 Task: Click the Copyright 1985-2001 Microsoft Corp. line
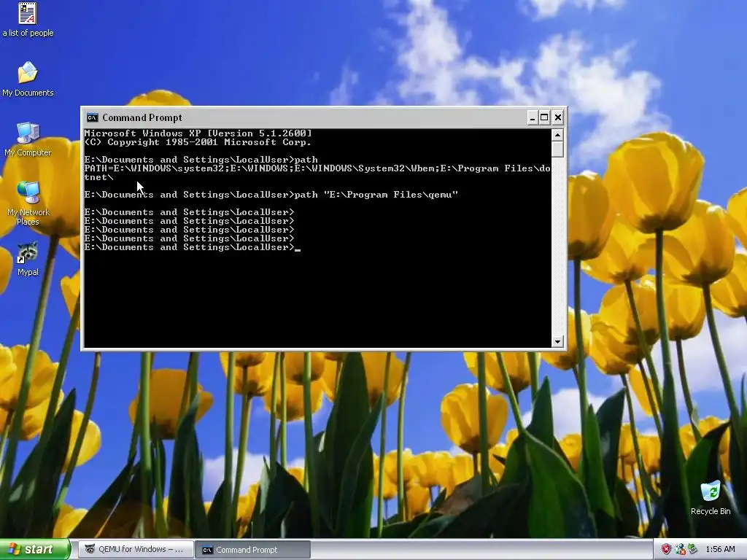click(x=198, y=142)
